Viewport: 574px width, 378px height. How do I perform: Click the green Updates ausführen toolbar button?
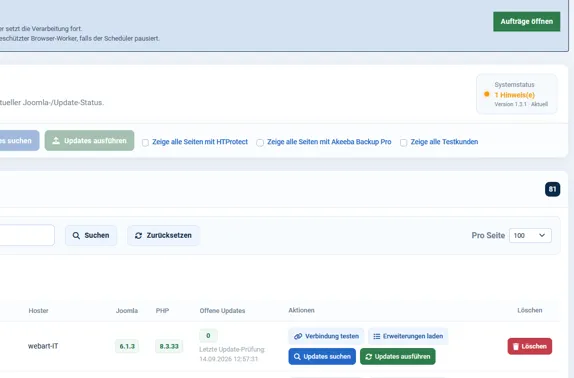click(x=89, y=141)
